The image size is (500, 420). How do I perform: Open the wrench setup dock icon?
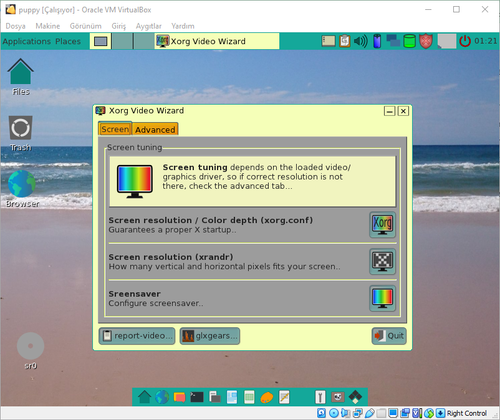(320, 397)
